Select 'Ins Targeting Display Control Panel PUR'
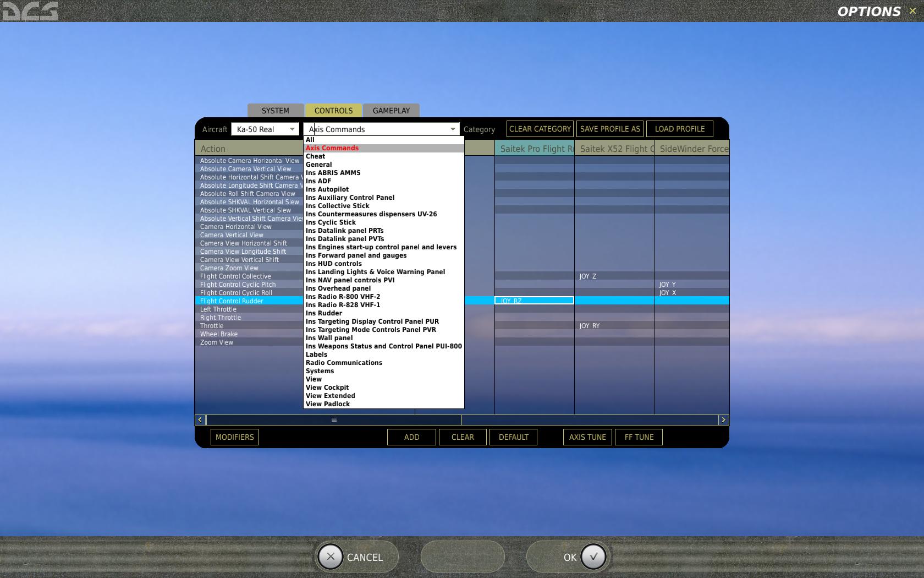This screenshot has height=578, width=924. tap(384, 321)
